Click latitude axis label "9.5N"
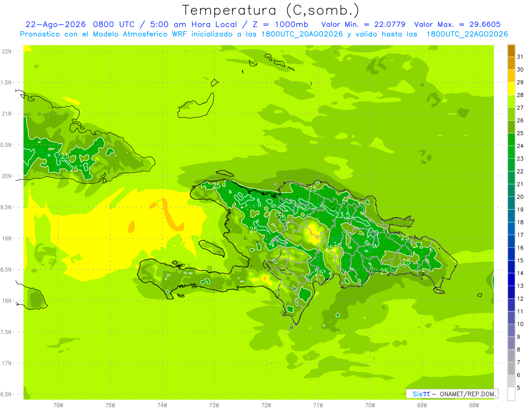Viewport: 532px width, 411px height. point(6,207)
